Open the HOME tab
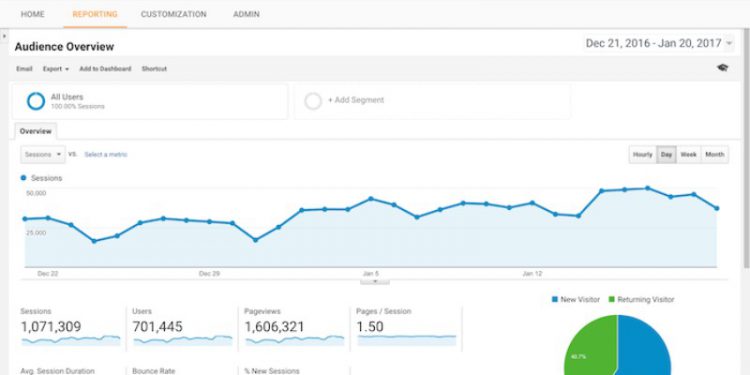 [33, 14]
